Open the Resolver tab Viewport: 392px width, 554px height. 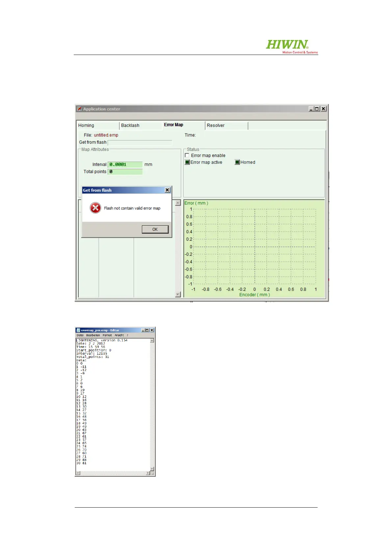tap(227, 125)
